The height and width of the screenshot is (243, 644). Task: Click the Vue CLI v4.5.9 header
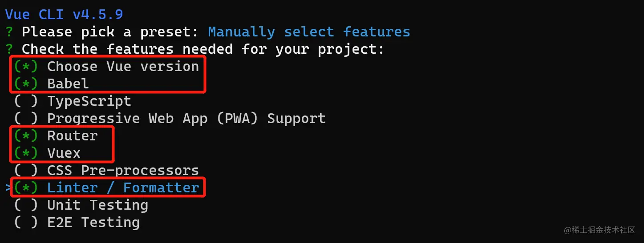tap(64, 15)
